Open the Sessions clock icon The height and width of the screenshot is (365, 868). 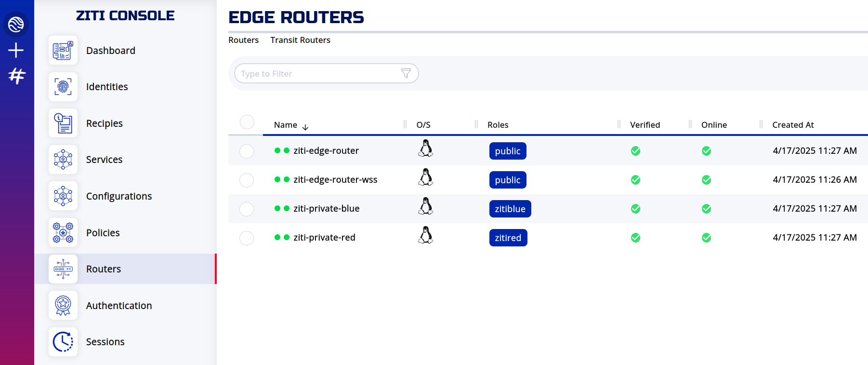tap(63, 342)
